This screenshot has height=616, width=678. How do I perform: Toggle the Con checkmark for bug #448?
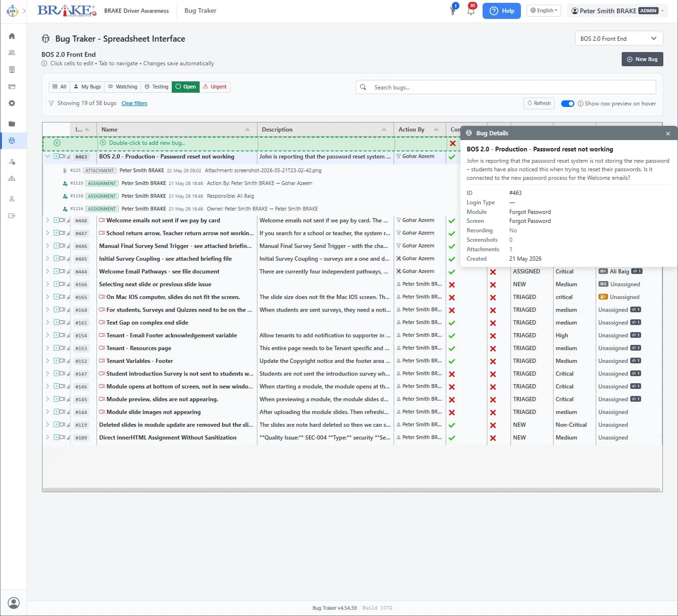(x=452, y=221)
